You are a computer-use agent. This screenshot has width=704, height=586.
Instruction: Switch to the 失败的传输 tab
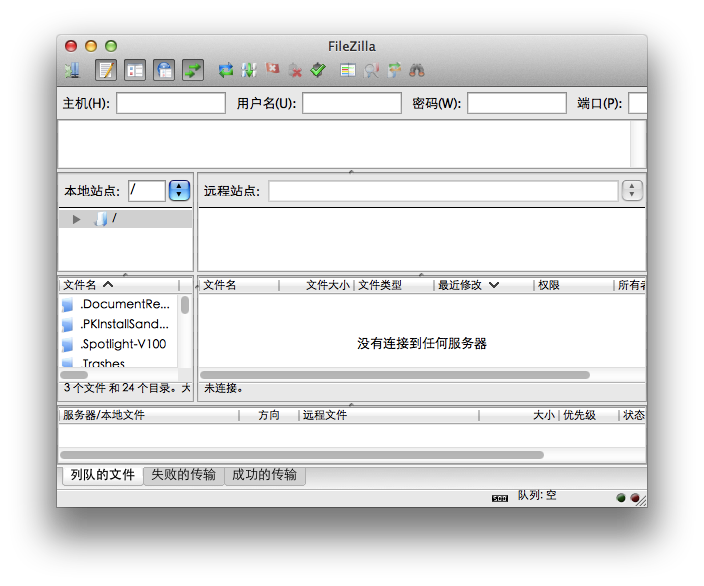pos(183,475)
